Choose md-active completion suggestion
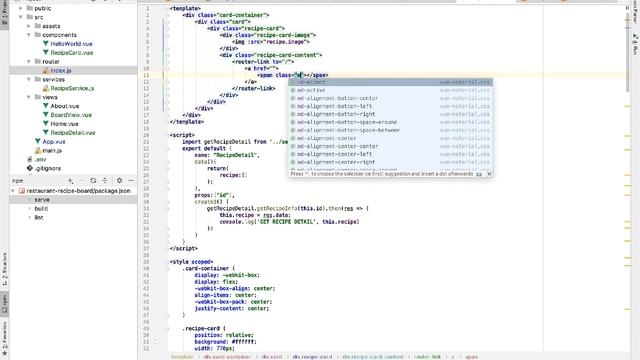Viewport: 640px width, 360px height. [x=390, y=90]
